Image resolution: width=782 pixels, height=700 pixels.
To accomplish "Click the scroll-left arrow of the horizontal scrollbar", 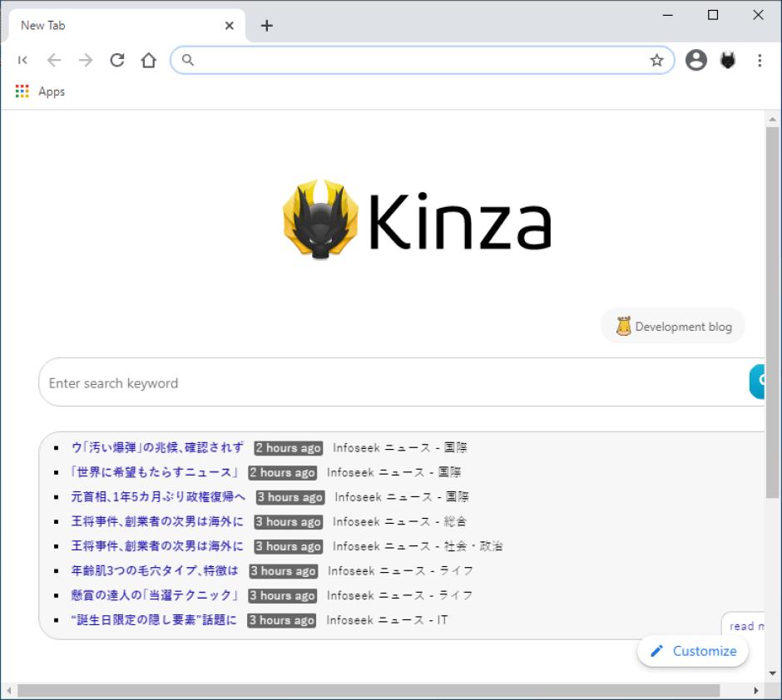I will click(9, 691).
